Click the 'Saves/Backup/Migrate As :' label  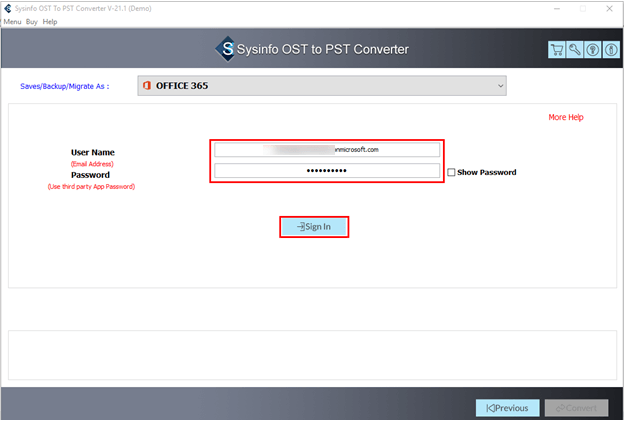pos(64,86)
